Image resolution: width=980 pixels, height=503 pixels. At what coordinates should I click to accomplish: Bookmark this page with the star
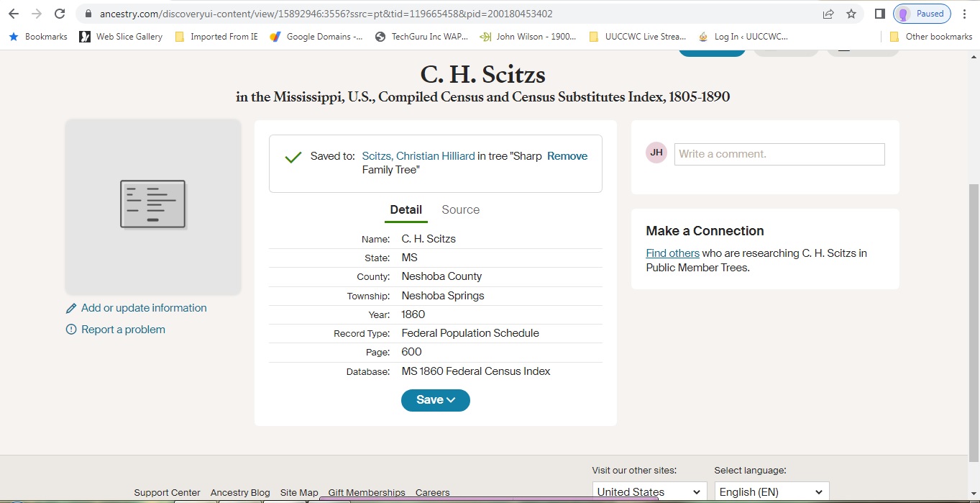(851, 14)
